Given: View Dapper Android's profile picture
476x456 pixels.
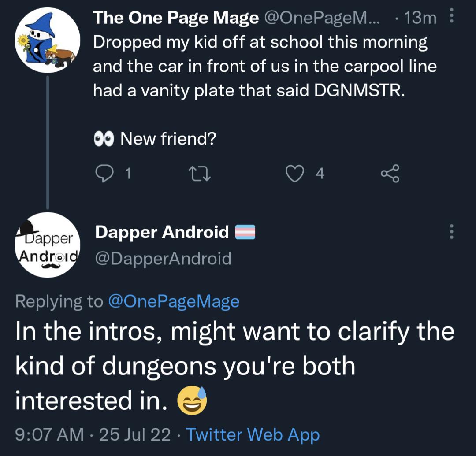Looking at the screenshot, I should click(47, 245).
